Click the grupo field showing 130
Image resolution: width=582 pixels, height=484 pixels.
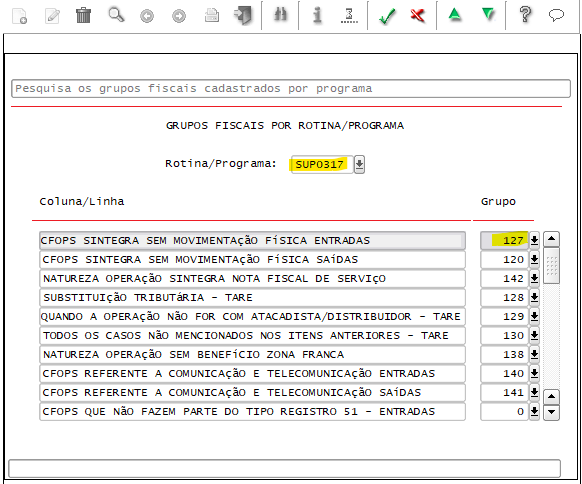[504, 336]
